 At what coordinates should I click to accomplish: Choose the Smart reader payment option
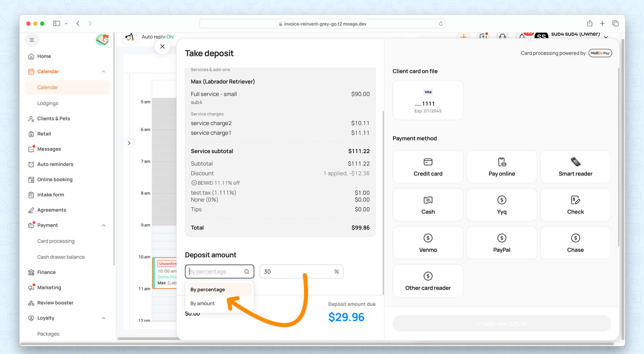575,167
